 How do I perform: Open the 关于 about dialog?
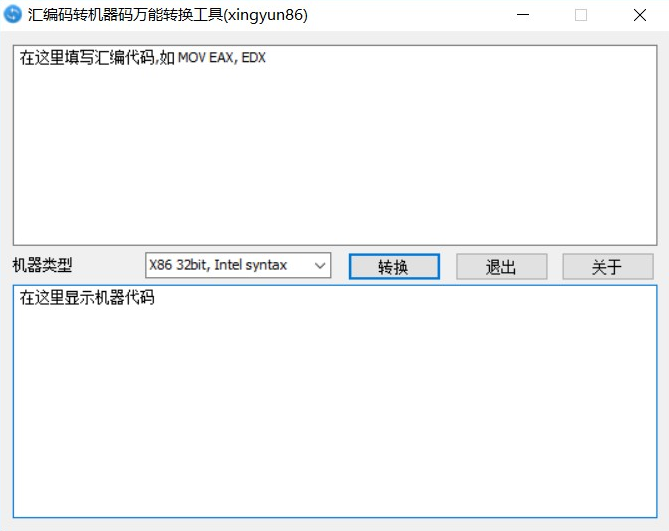tap(608, 267)
